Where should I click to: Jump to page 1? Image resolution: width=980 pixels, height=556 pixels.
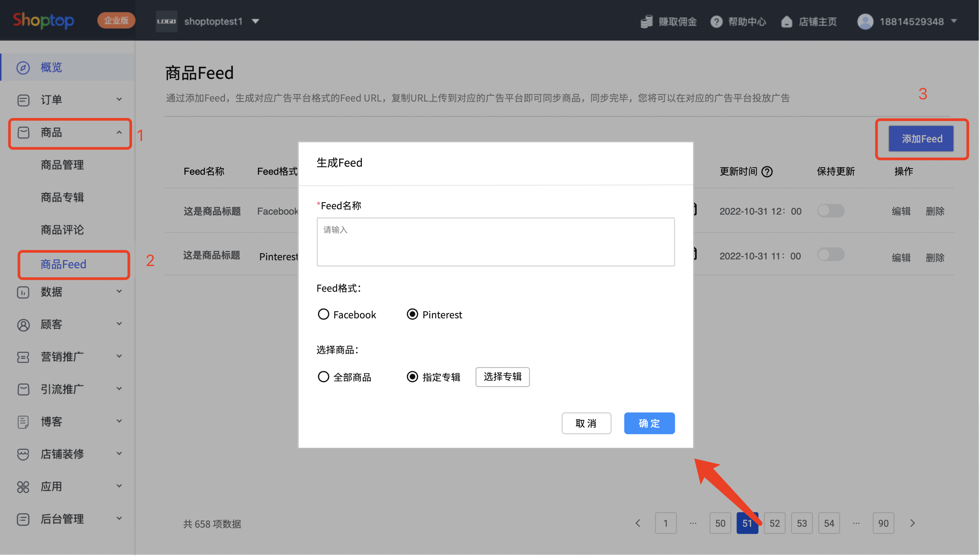666,524
